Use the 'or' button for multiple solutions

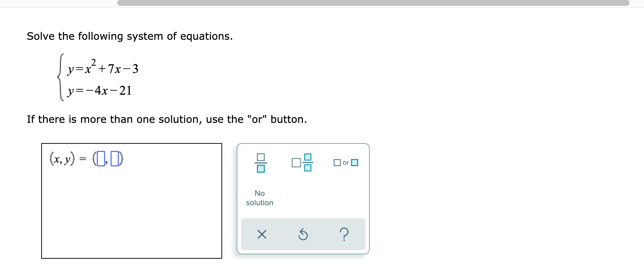coord(345,163)
